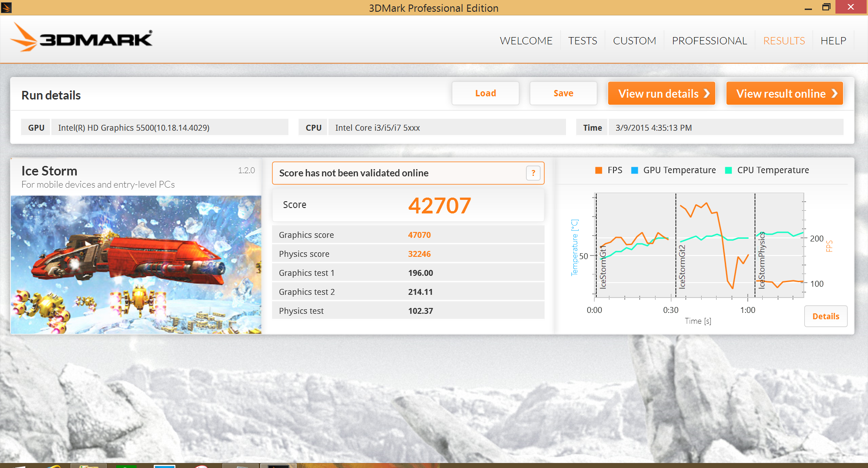This screenshot has width=868, height=468.
Task: Click the overall score 42707
Action: (439, 205)
